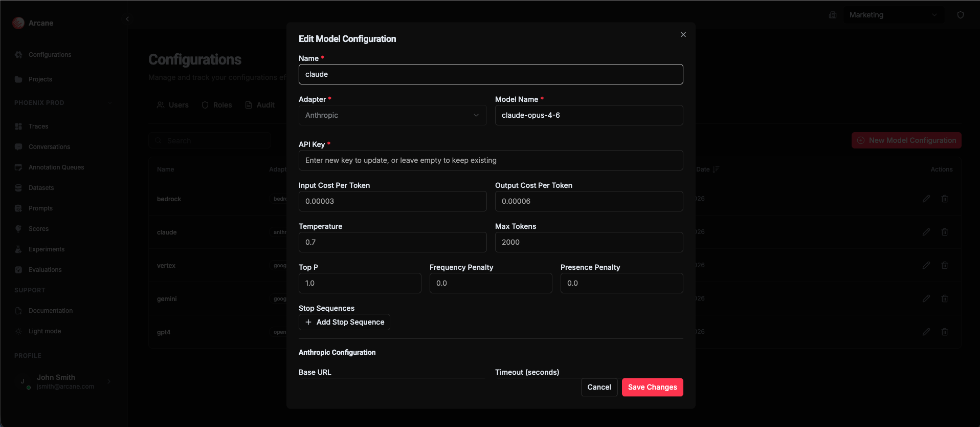
Task: Click the Cancel button
Action: pyautogui.click(x=599, y=387)
